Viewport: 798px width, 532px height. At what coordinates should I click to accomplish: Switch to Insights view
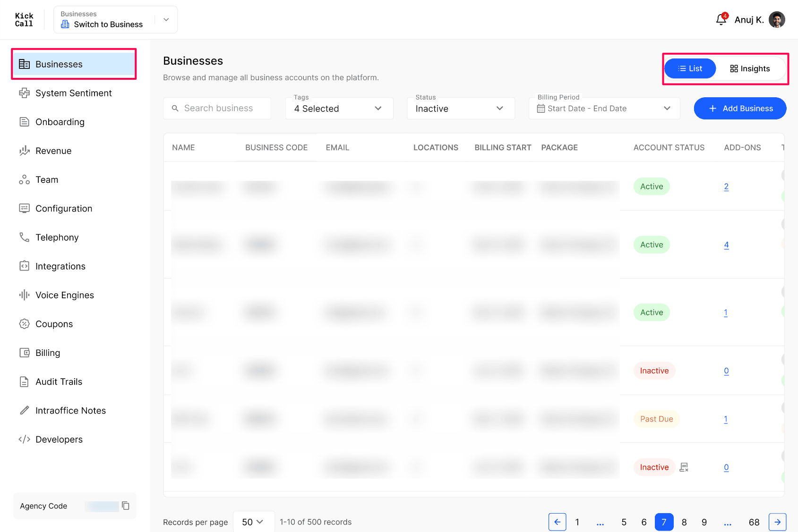(x=750, y=69)
